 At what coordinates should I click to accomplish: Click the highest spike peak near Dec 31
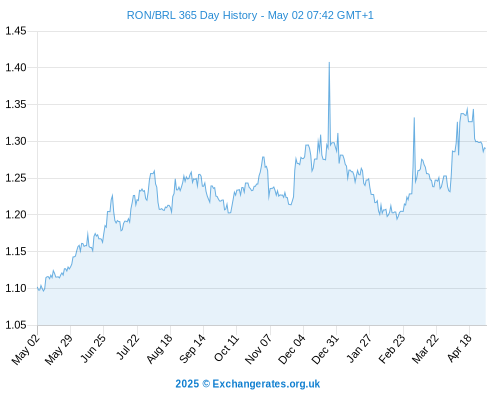coord(329,63)
